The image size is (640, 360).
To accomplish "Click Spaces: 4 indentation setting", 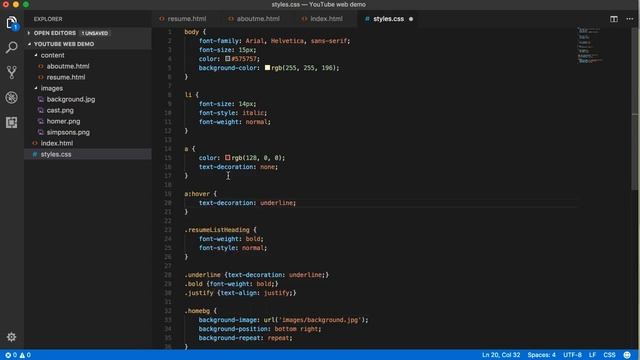I will (541, 355).
